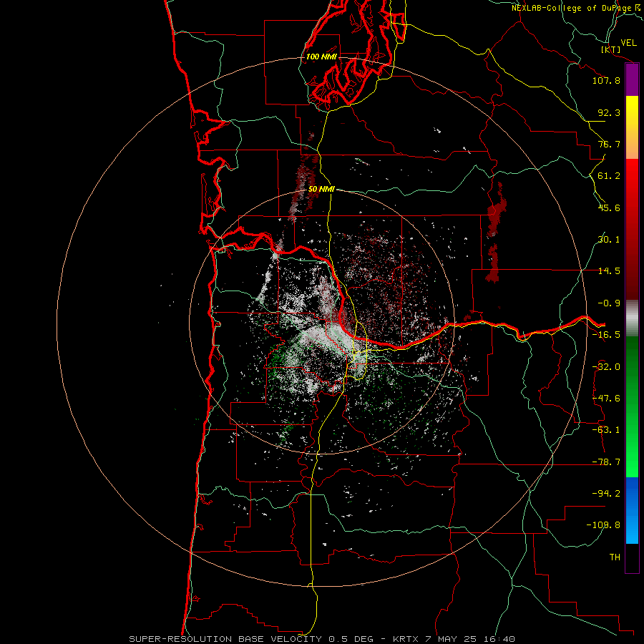Click the 76.7 velocity scale value
Viewport: 644px width, 644px height.
pyautogui.click(x=609, y=144)
